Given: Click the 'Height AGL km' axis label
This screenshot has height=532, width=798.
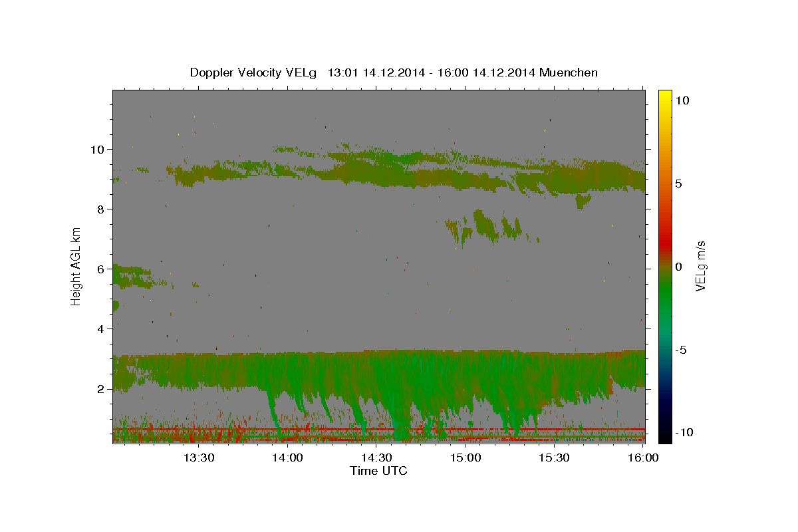Looking at the screenshot, I should point(76,266).
